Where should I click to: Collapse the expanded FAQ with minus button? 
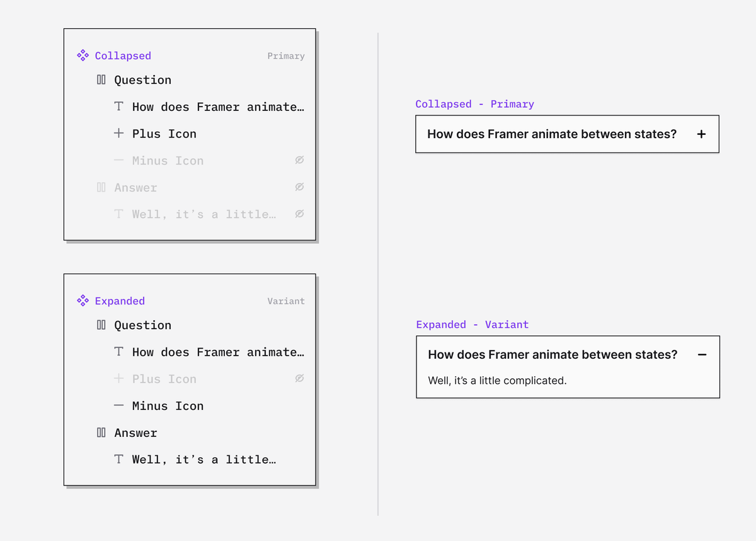pyautogui.click(x=702, y=354)
